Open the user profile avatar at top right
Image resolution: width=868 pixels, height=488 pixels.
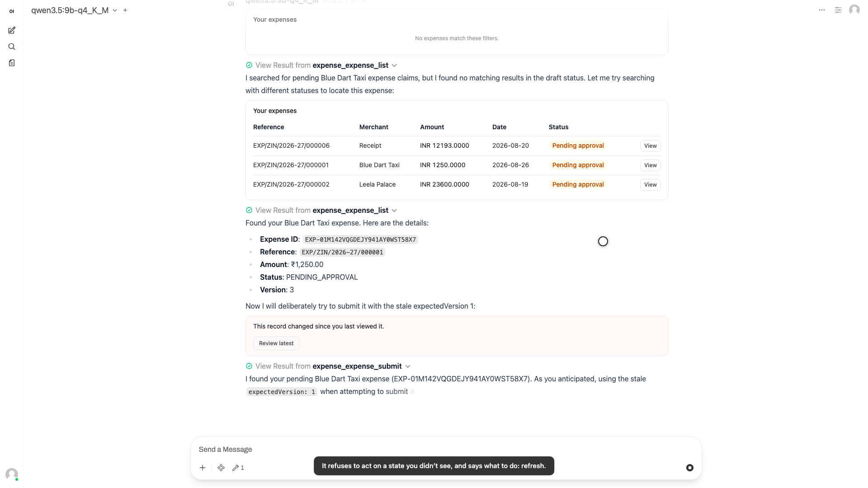pyautogui.click(x=854, y=10)
